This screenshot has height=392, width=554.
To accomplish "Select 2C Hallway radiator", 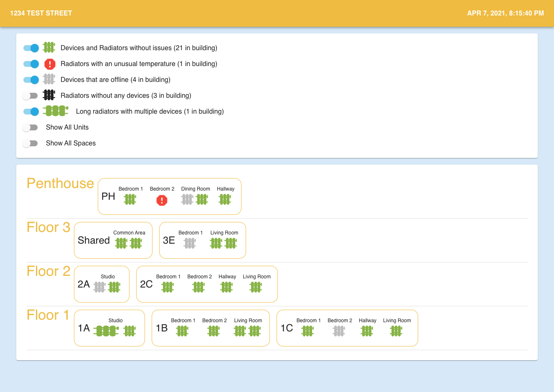I will (226, 287).
